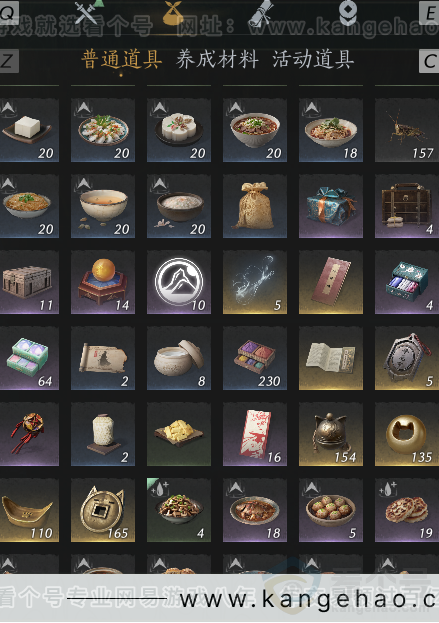The image size is (439, 623).
Task: Select the bronze cat bell showing 154
Action: click(331, 434)
